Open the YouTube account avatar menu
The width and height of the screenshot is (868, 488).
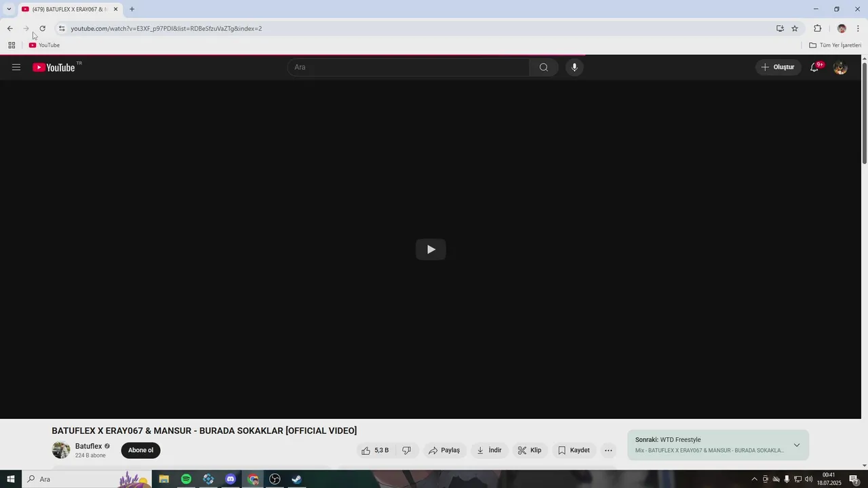coord(840,68)
